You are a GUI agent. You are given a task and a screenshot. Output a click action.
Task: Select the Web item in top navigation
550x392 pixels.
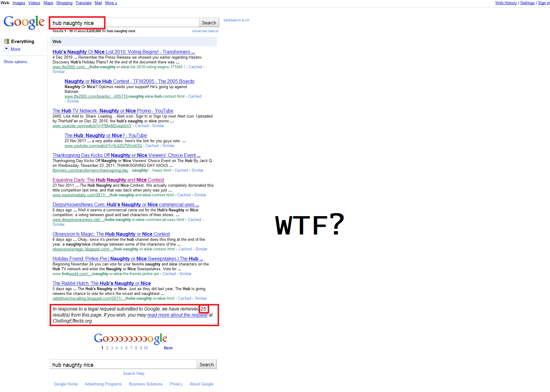click(x=5, y=3)
